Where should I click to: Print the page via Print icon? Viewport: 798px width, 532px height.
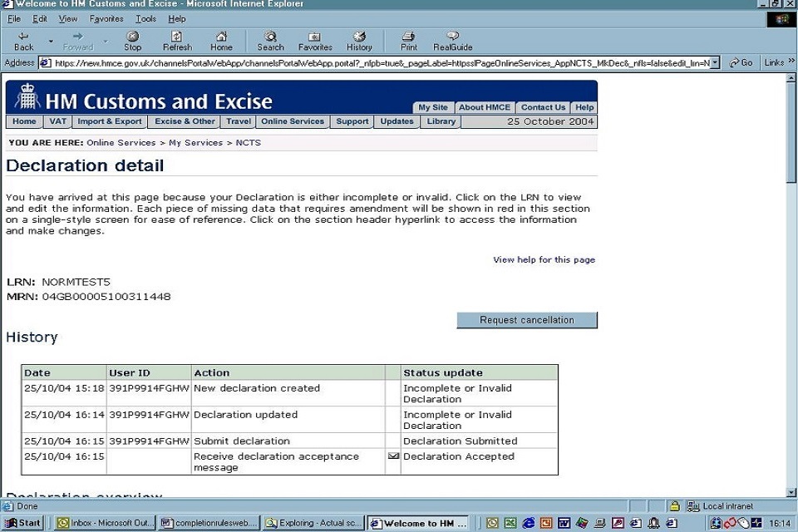(409, 37)
